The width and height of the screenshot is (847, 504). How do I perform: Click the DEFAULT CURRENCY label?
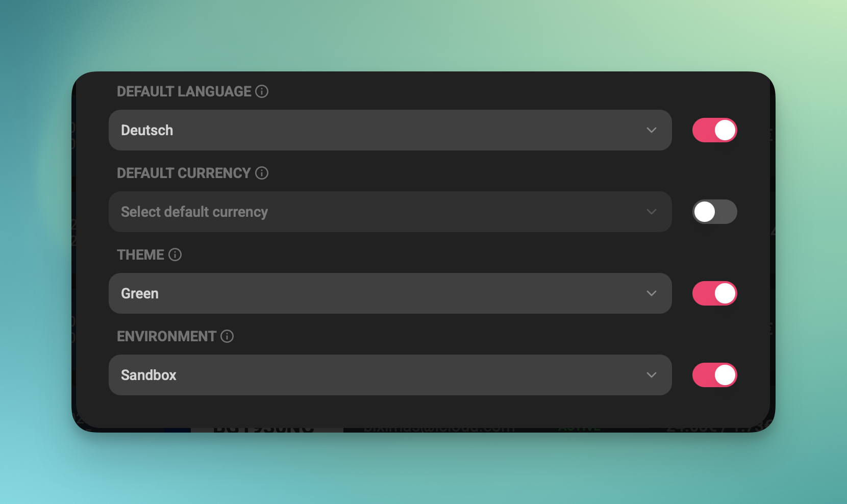point(184,173)
